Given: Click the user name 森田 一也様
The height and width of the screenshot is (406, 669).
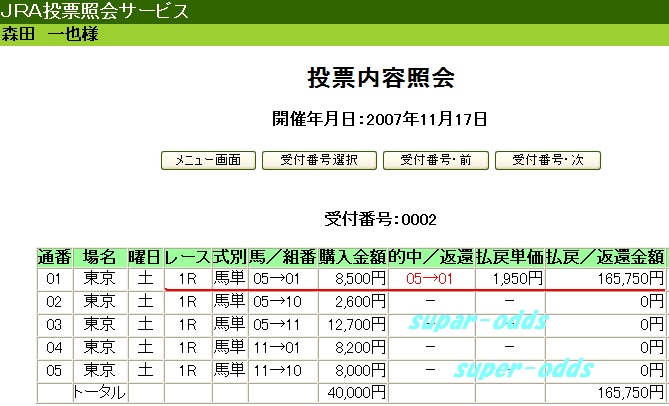Looking at the screenshot, I should (50, 34).
